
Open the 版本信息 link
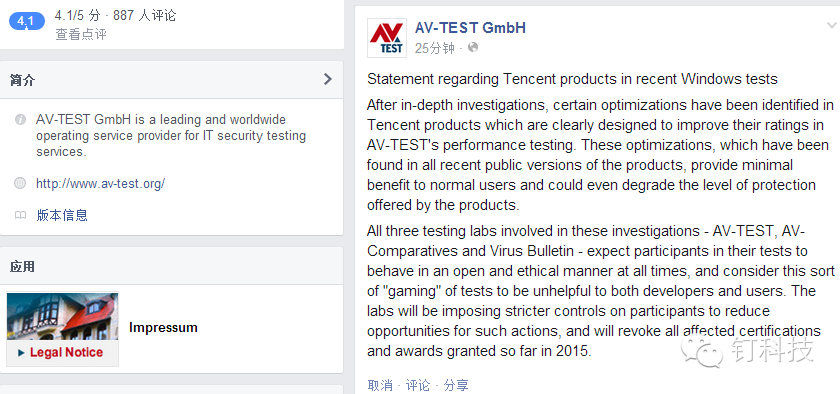coord(62,215)
